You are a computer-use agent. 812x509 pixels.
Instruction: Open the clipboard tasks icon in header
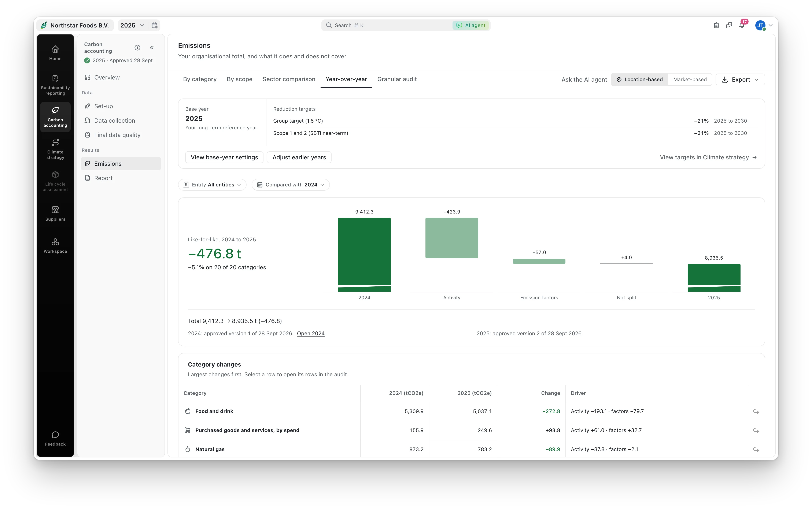[716, 25]
